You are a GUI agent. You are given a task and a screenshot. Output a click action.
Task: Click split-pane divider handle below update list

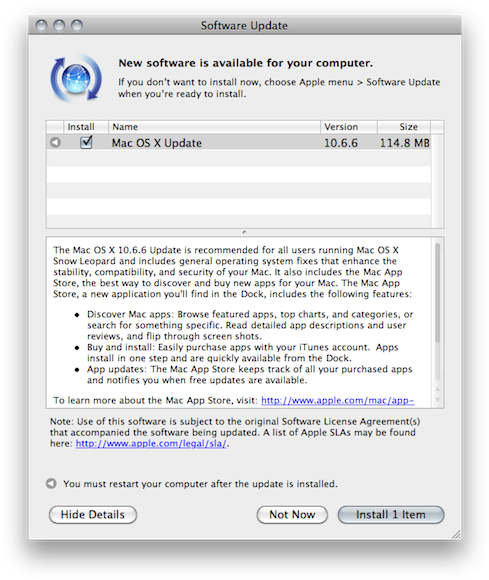244,232
